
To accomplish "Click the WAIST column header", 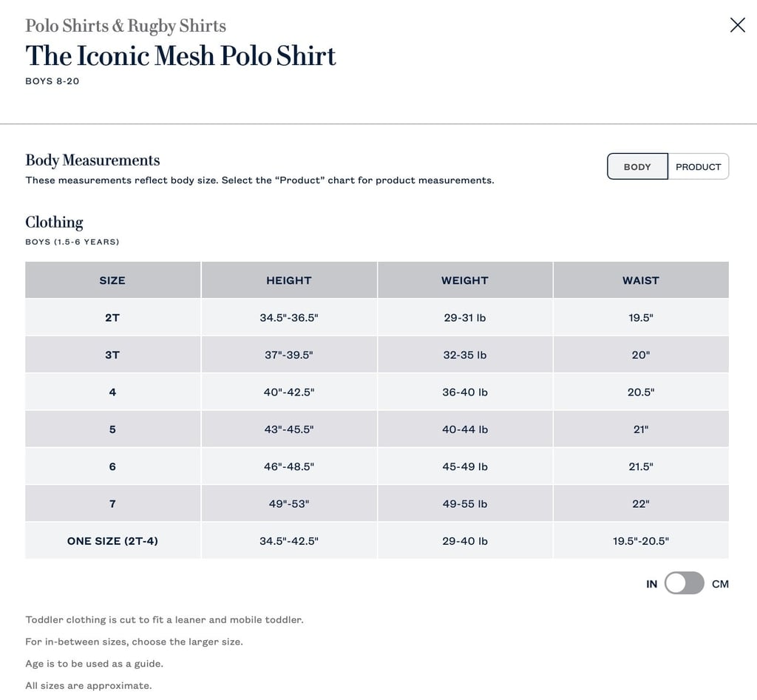I will coord(641,280).
